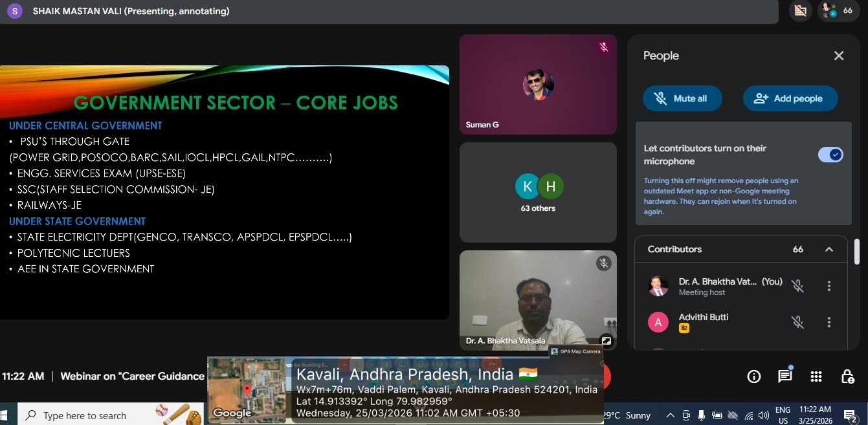Click the SHAIK MASTAN VALI presenting label
The height and width of the screenshot is (425, 868).
click(x=131, y=11)
